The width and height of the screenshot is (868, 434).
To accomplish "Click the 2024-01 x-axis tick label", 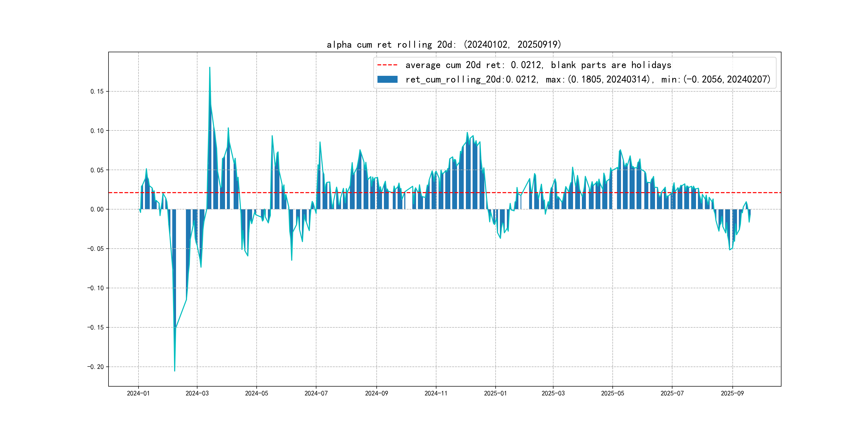I will (x=138, y=393).
